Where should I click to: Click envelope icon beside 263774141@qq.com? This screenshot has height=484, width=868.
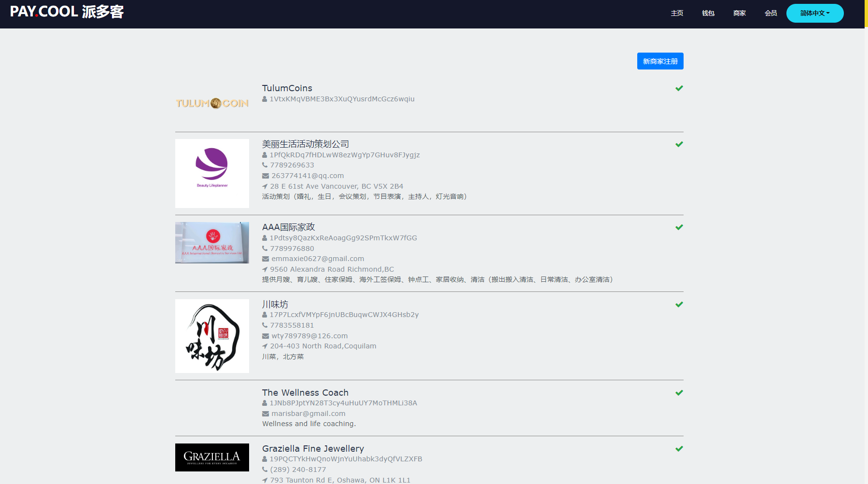point(266,176)
